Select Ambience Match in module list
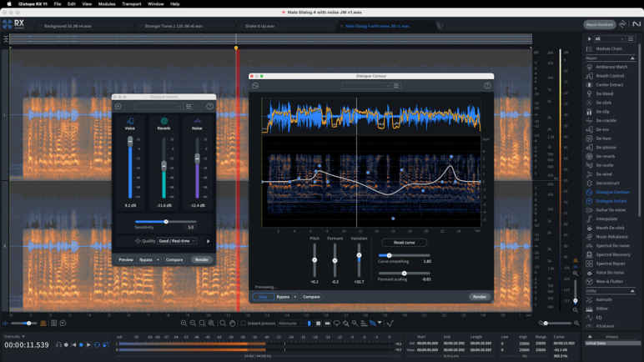Screen dimensions: 644x362 611,67
